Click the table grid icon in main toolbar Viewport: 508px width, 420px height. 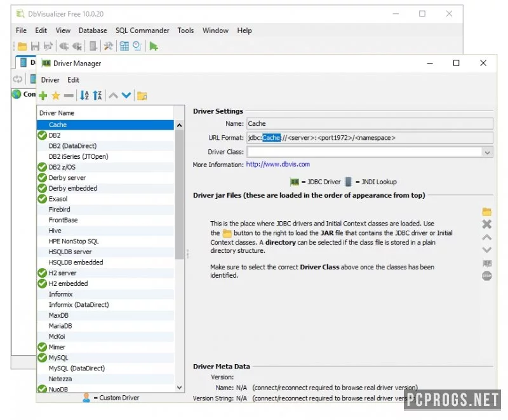click(124, 46)
